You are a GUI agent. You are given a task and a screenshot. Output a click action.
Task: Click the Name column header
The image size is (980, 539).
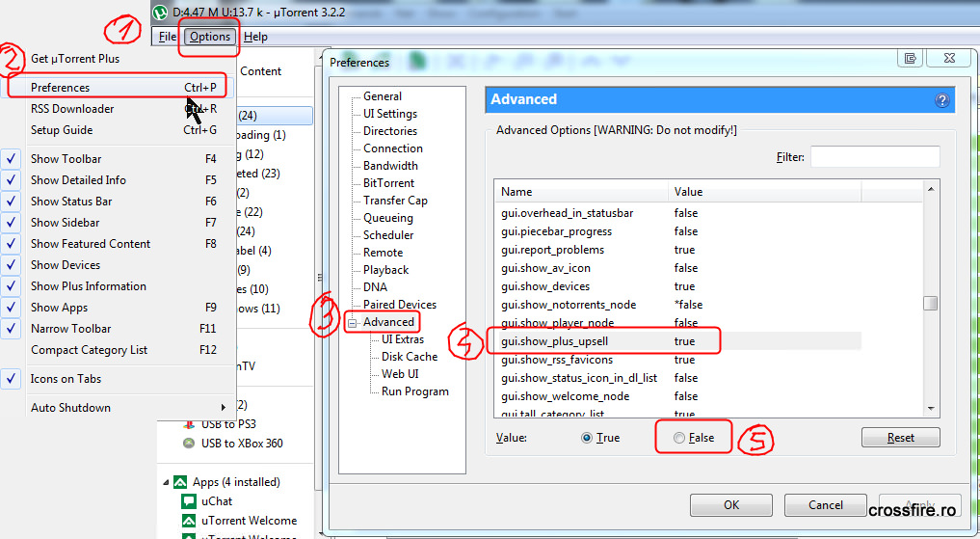582,192
